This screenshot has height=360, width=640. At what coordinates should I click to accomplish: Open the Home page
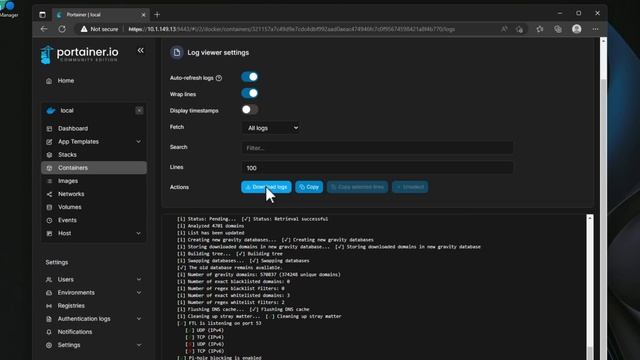pyautogui.click(x=66, y=81)
